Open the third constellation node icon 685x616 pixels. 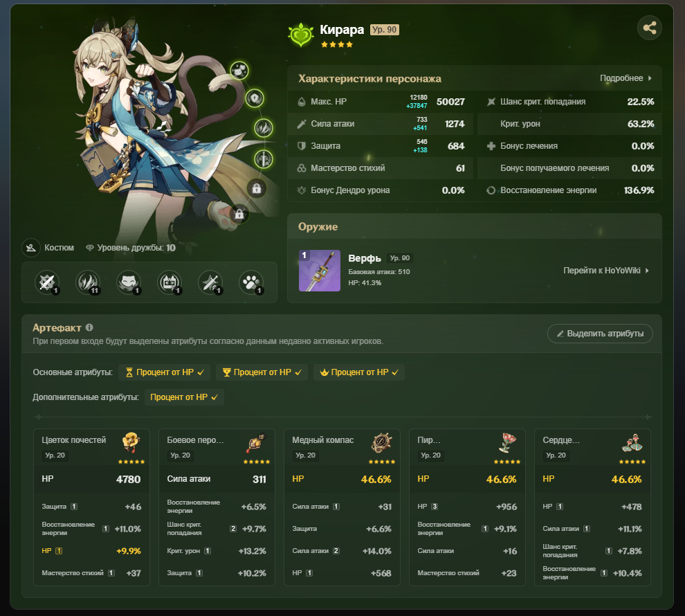(264, 128)
